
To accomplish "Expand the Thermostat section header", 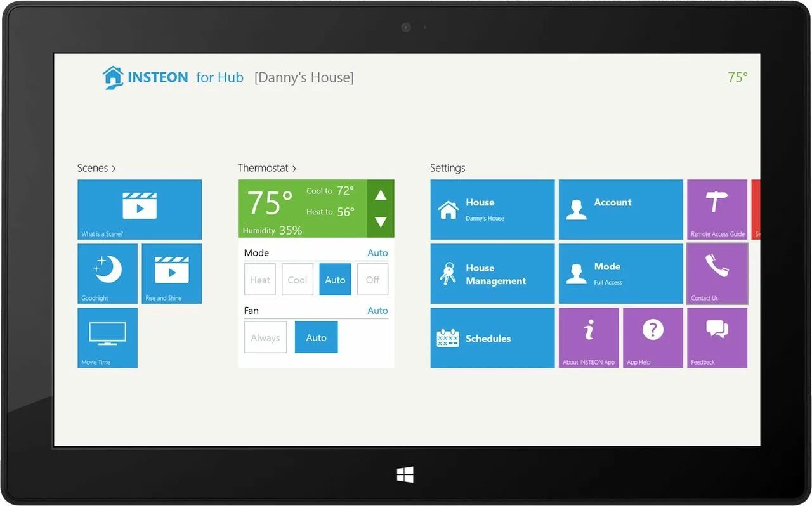I will (x=267, y=168).
